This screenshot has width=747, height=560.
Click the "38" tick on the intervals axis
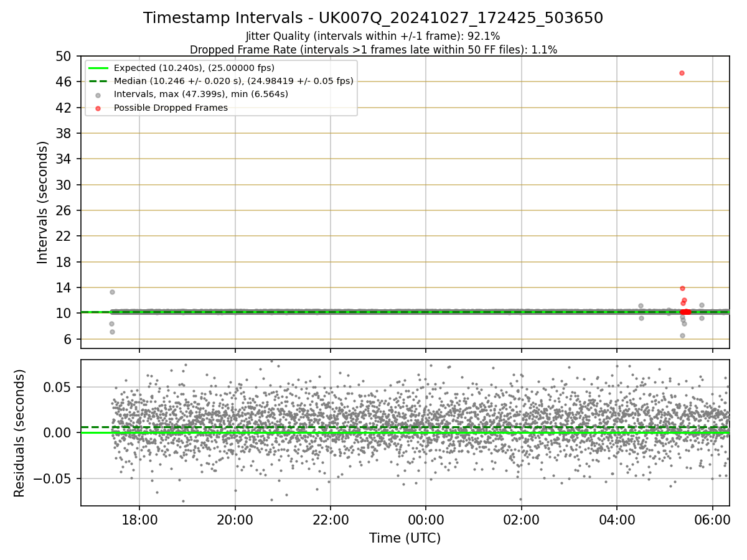pyautogui.click(x=64, y=134)
